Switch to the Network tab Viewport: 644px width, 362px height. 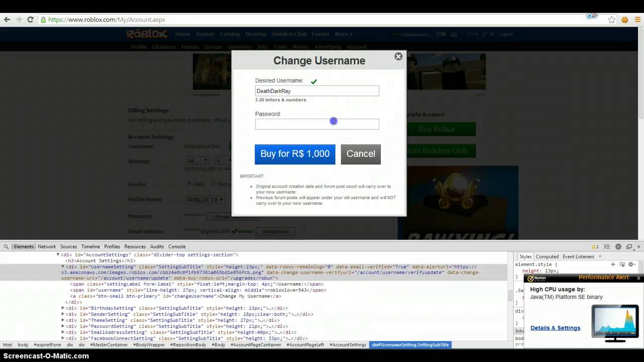47,247
